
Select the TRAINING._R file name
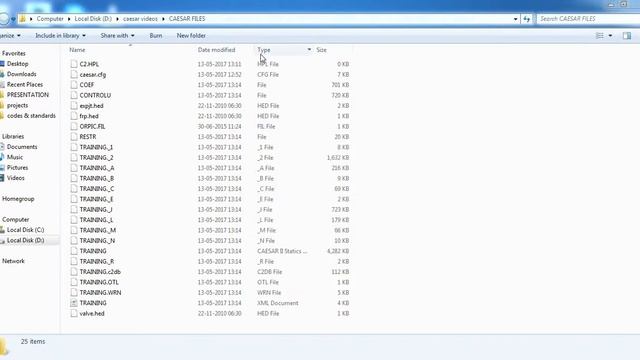(x=97, y=261)
